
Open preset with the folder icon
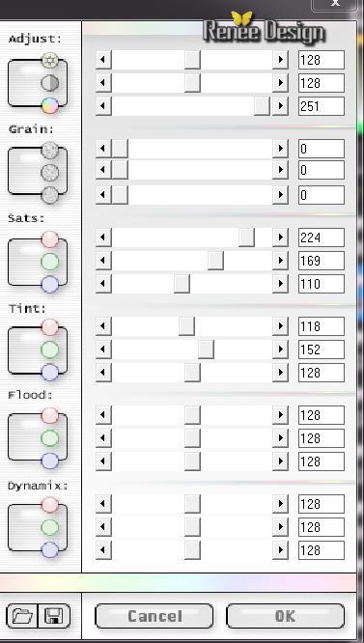pyautogui.click(x=22, y=616)
